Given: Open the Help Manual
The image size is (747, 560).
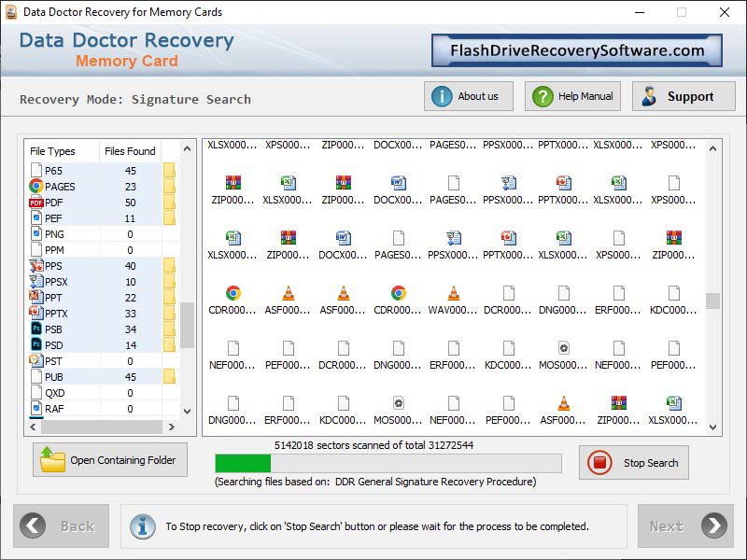Looking at the screenshot, I should (571, 95).
